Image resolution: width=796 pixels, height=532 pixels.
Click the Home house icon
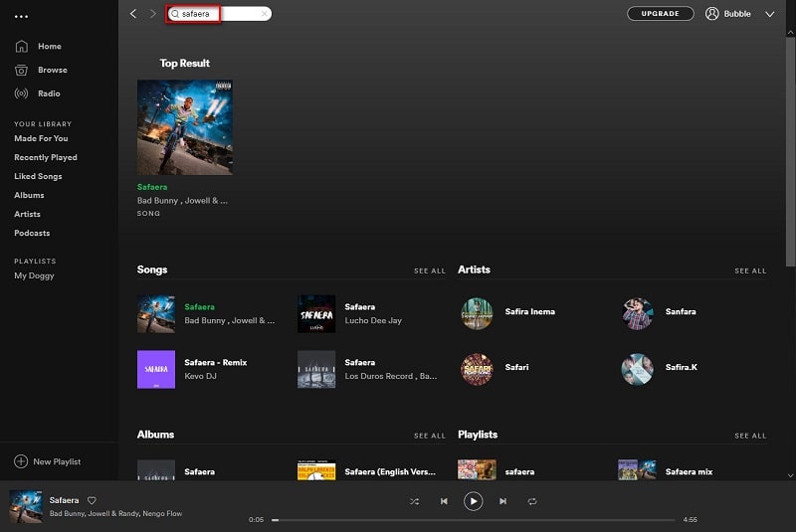tap(21, 46)
